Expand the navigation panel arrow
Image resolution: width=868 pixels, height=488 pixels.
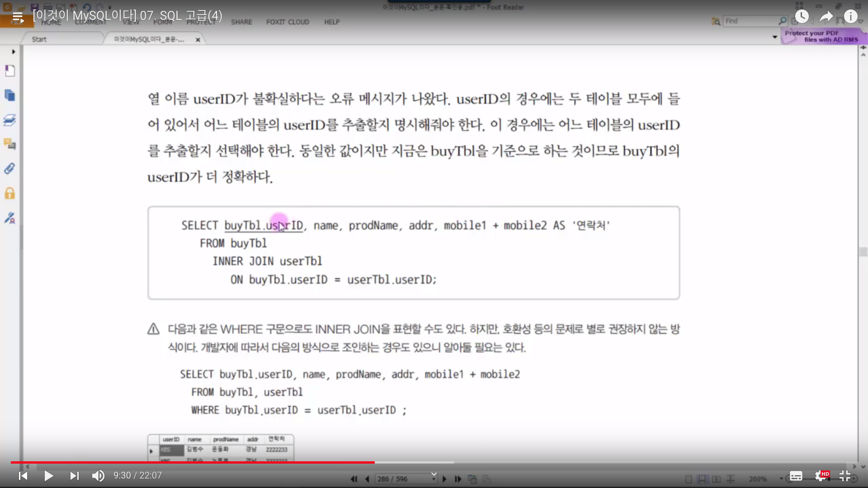pyautogui.click(x=14, y=52)
